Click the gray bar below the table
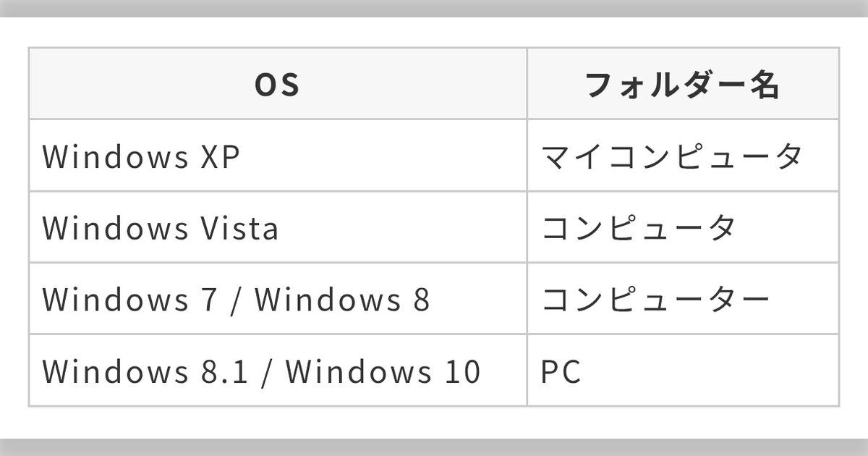This screenshot has width=868, height=456. [434, 447]
